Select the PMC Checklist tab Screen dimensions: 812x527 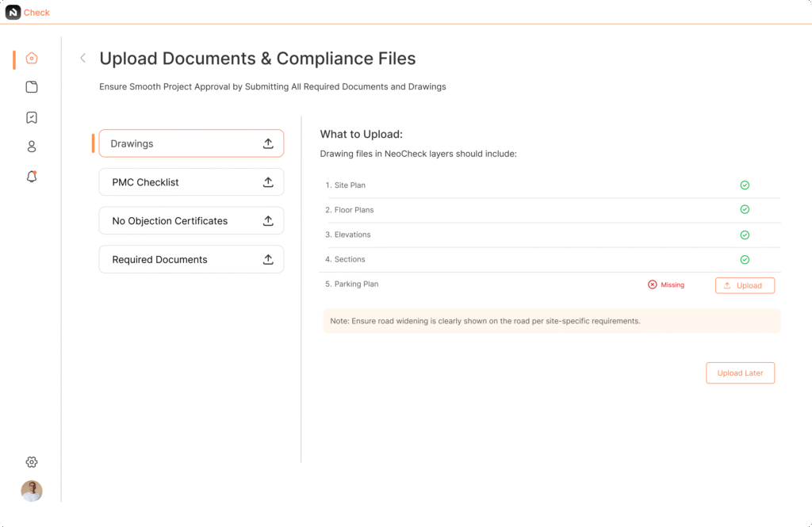(191, 182)
